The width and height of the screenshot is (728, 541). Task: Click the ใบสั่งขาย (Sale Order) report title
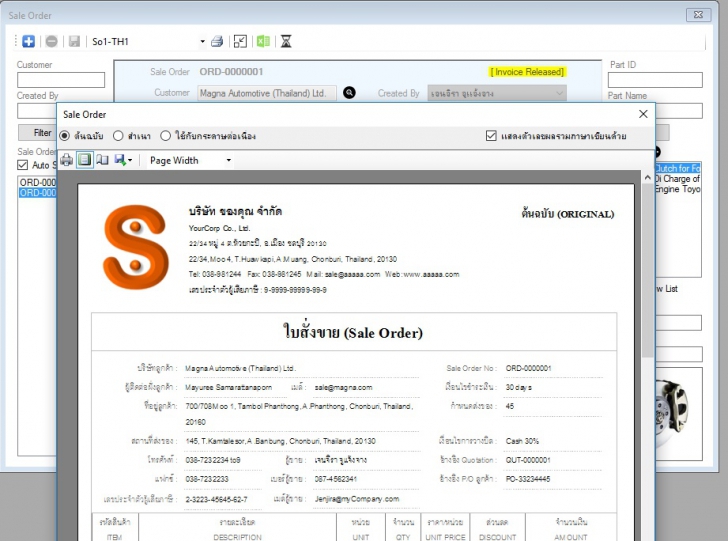(353, 332)
